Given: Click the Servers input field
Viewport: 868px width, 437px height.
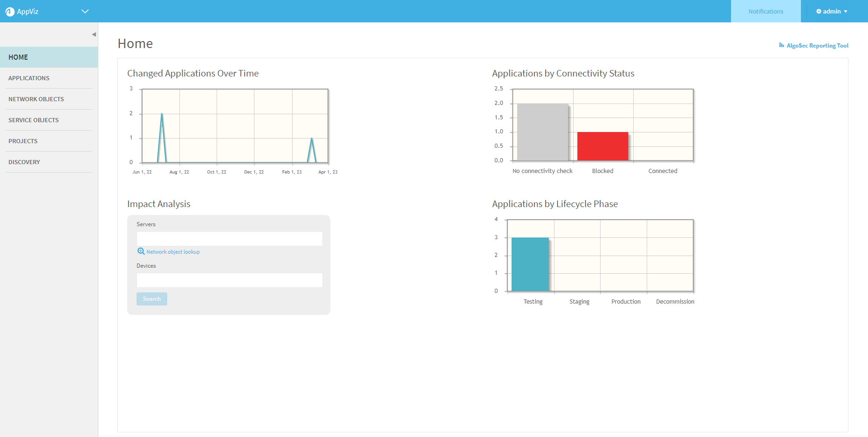Looking at the screenshot, I should [229, 239].
